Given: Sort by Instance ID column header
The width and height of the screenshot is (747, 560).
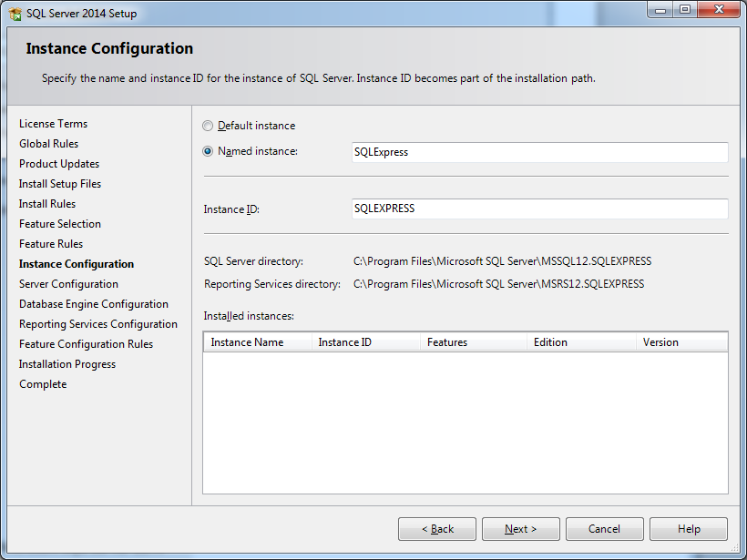Looking at the screenshot, I should pos(366,342).
